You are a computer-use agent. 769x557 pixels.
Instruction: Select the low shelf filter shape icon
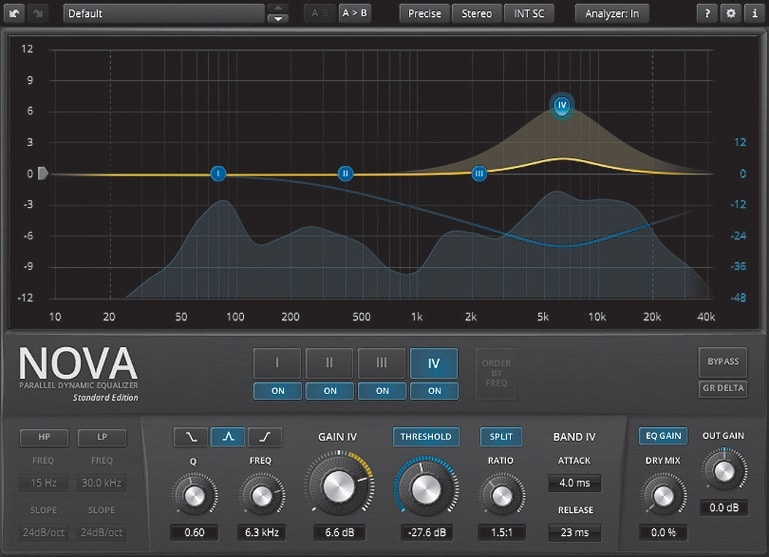191,437
